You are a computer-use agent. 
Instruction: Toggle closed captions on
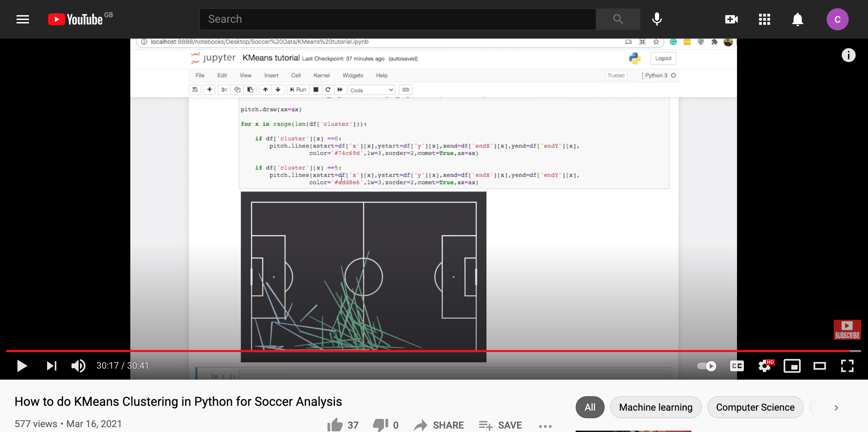coord(737,366)
